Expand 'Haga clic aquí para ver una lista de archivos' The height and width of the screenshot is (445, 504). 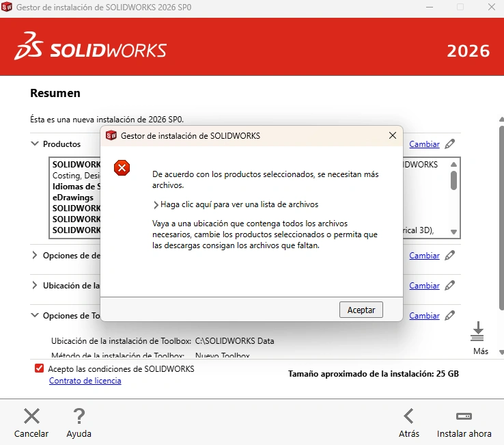(236, 204)
